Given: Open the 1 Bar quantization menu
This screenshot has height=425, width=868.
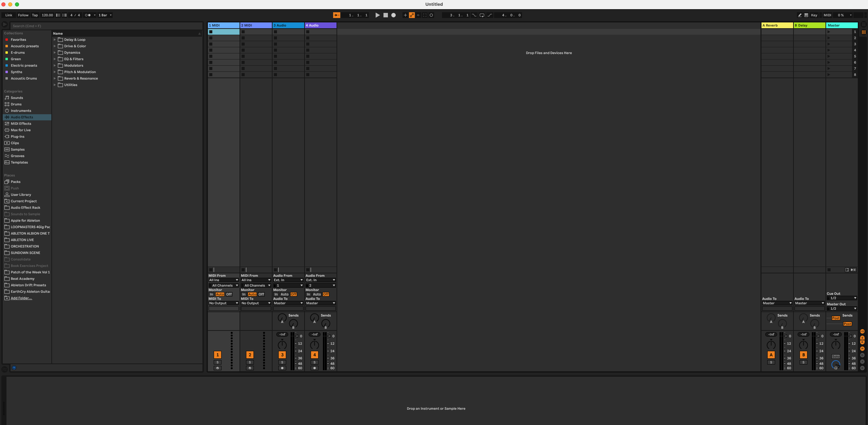Looking at the screenshot, I should [x=105, y=15].
